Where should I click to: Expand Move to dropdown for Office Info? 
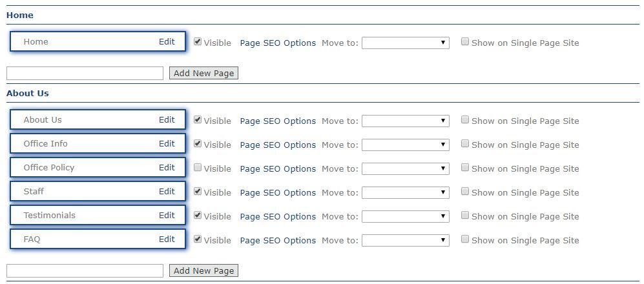[405, 145]
